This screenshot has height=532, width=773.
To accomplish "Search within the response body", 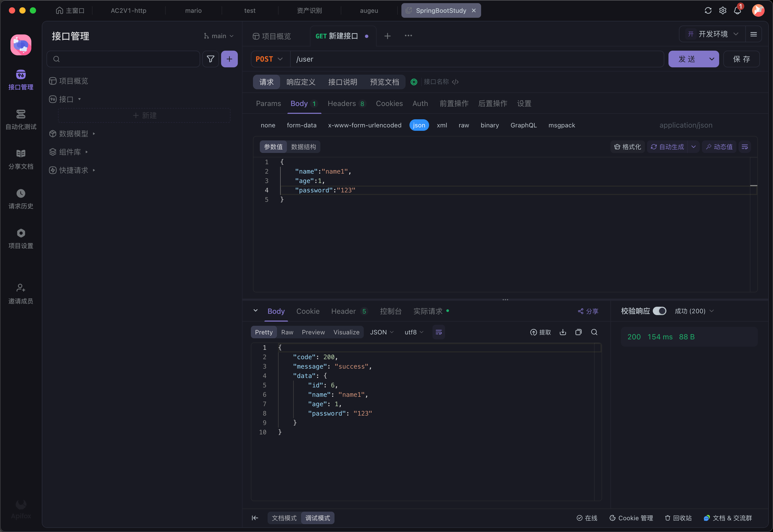I will tap(594, 332).
